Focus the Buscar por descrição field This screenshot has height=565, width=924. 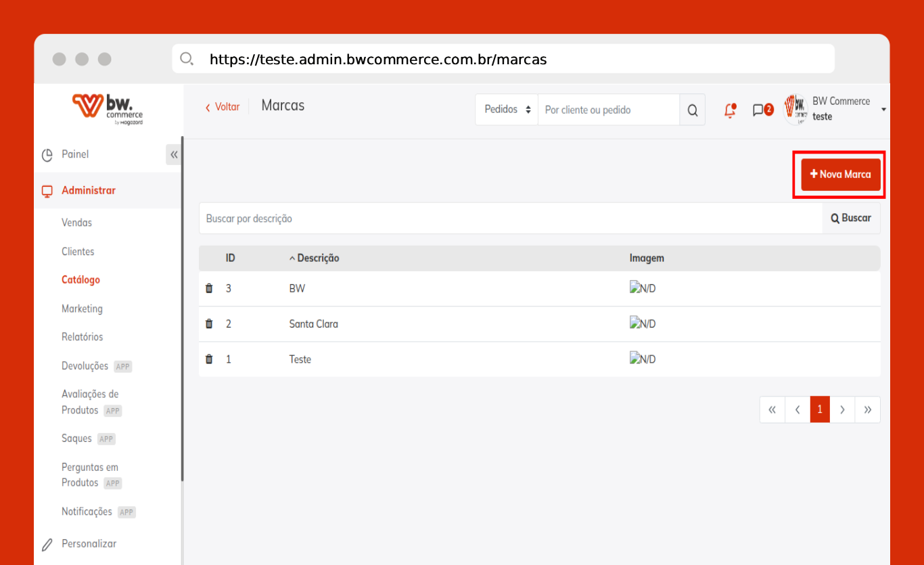[x=510, y=219]
